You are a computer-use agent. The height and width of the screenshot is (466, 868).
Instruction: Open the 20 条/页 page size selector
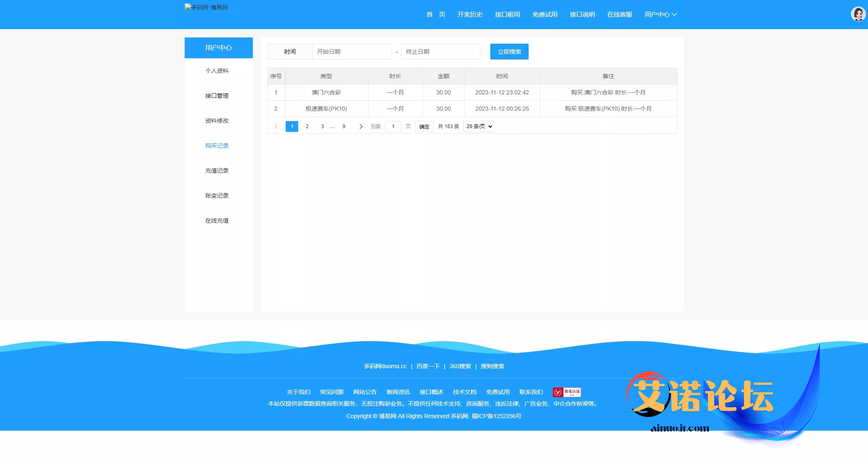click(x=479, y=126)
